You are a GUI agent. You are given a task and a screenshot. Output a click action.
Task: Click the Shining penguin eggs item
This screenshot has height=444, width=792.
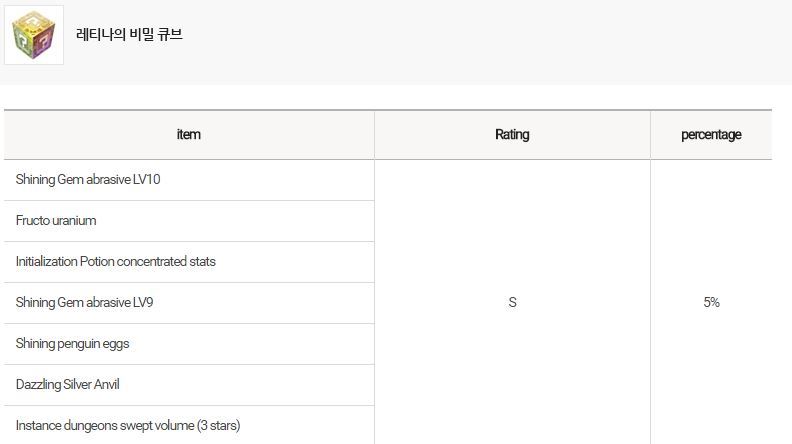(72, 344)
